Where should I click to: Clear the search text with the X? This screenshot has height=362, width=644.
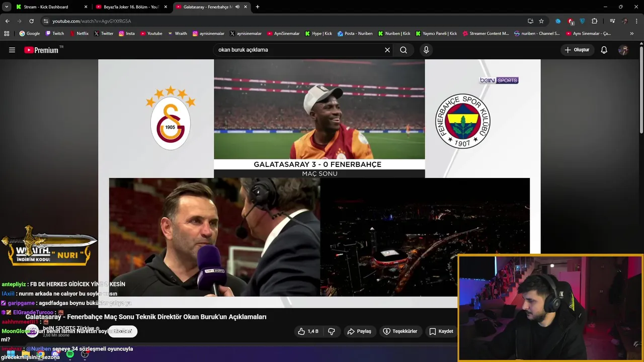click(387, 50)
